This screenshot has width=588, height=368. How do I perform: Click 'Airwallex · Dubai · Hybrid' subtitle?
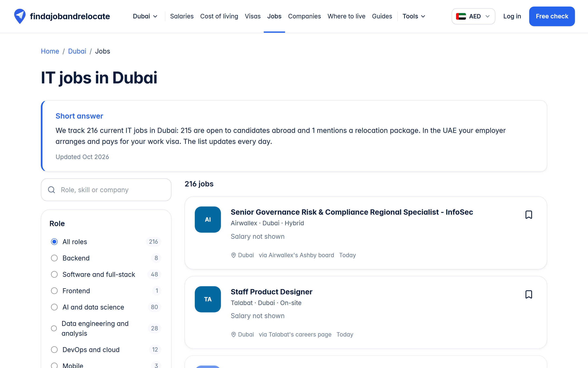pyautogui.click(x=267, y=223)
